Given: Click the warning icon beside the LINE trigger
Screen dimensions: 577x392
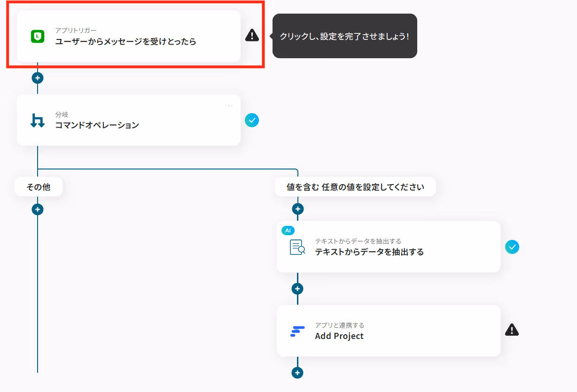Looking at the screenshot, I should 252,35.
